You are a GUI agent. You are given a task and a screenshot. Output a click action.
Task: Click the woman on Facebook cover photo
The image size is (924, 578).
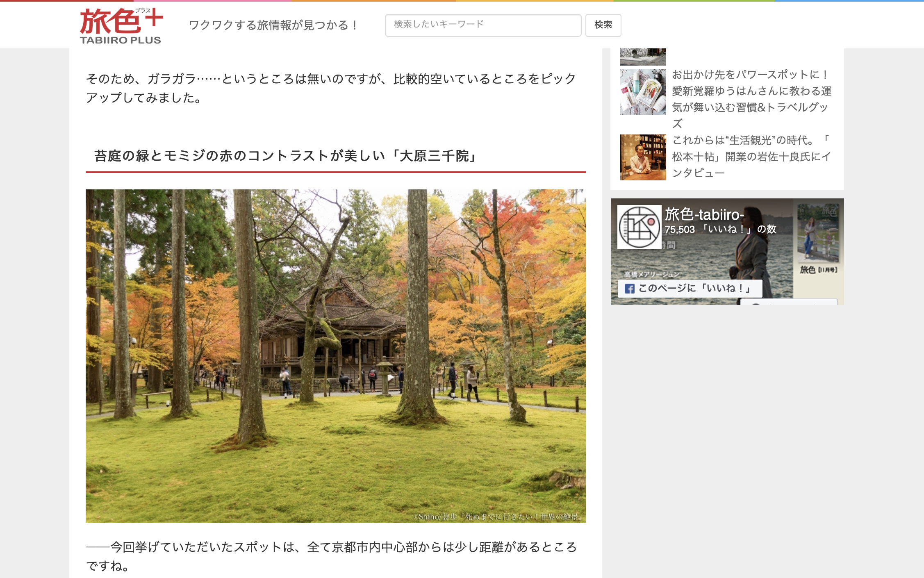click(x=752, y=254)
